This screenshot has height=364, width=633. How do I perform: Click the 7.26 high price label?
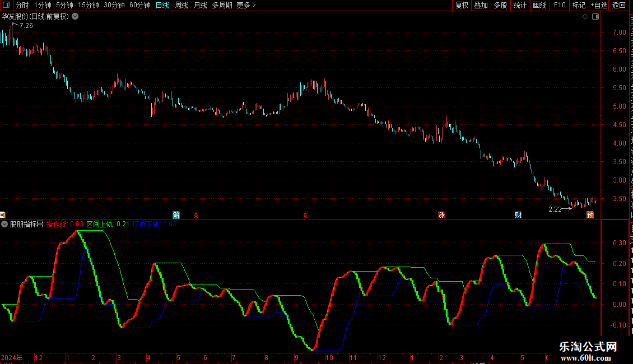[26, 26]
